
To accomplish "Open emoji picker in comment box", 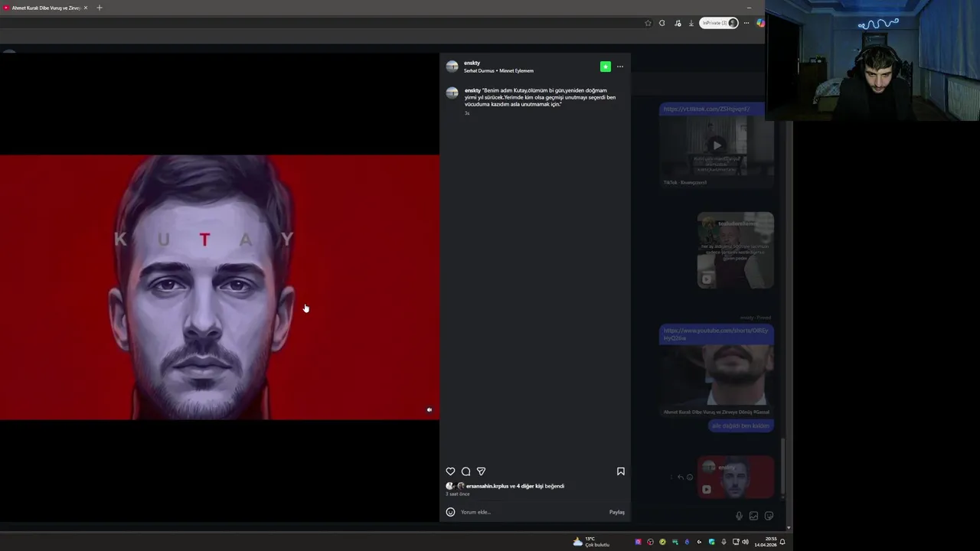I will click(x=450, y=512).
